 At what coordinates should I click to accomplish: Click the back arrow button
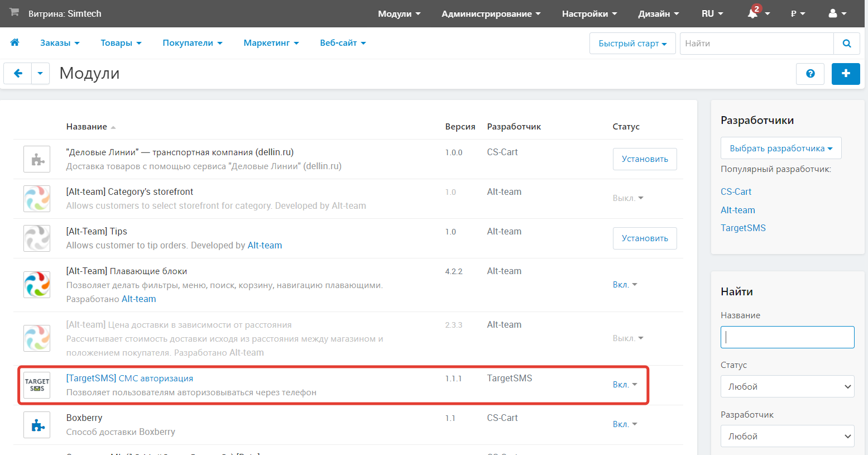pyautogui.click(x=18, y=73)
